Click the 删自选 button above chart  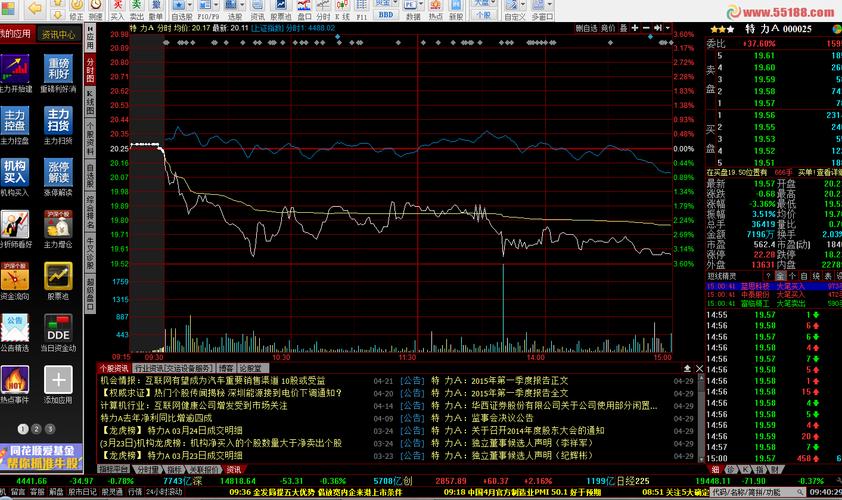coord(587,29)
